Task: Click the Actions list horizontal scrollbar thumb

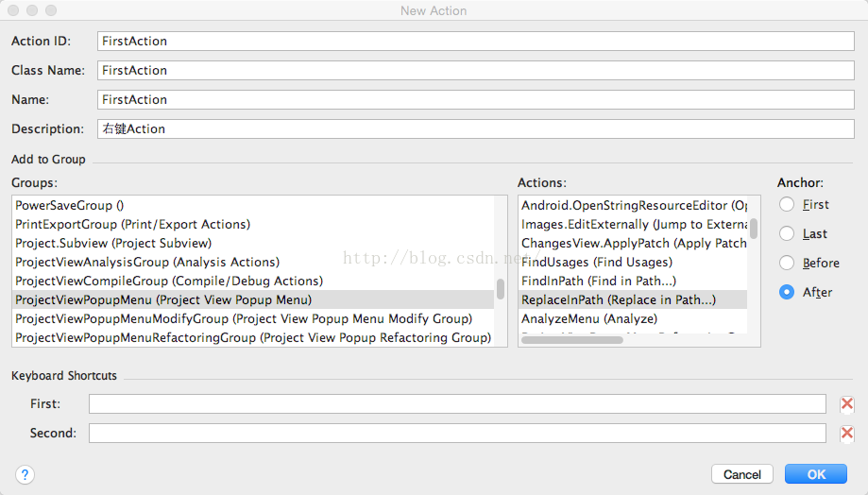Action: 572,340
